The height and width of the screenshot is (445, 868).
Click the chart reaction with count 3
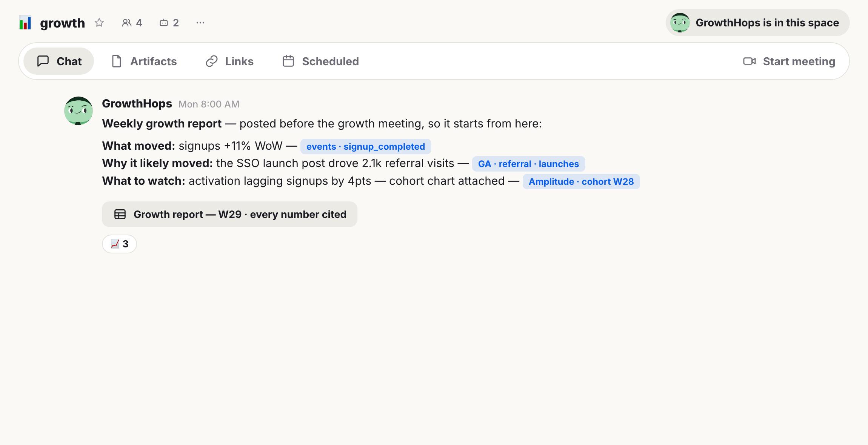119,244
